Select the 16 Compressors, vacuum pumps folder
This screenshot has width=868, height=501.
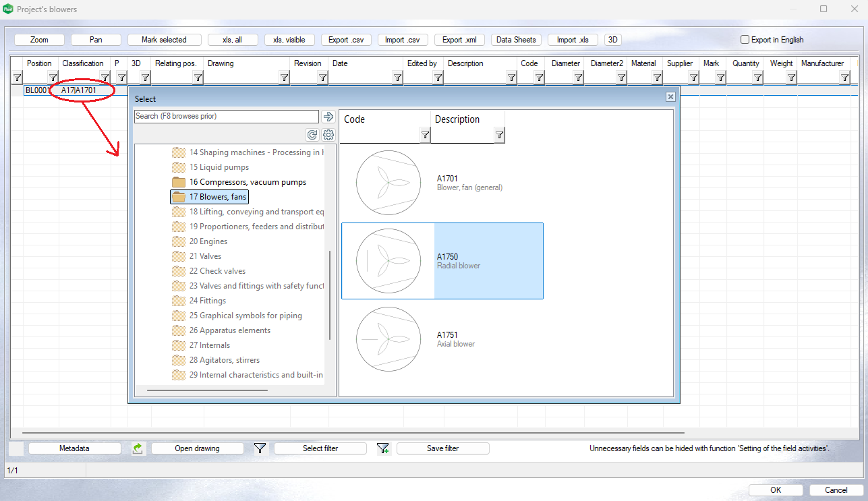tap(247, 182)
